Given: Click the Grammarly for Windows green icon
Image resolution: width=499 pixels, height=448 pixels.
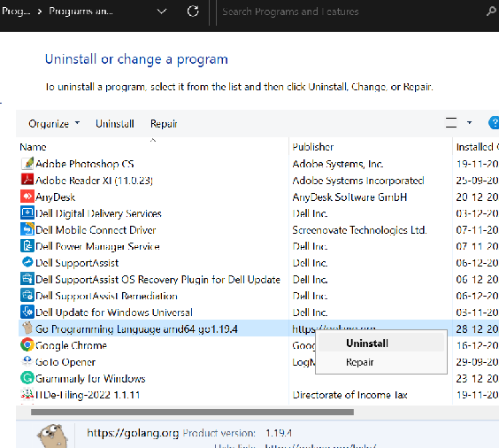Looking at the screenshot, I should [x=27, y=378].
